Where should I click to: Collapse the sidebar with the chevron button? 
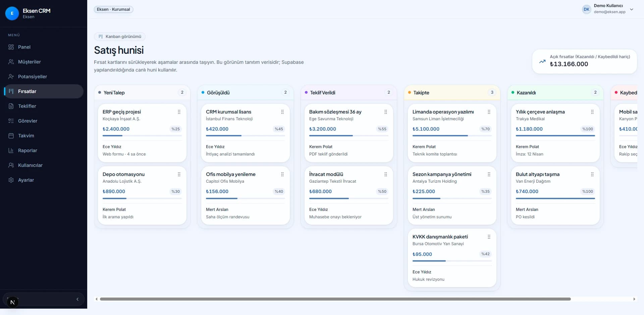[77, 299]
